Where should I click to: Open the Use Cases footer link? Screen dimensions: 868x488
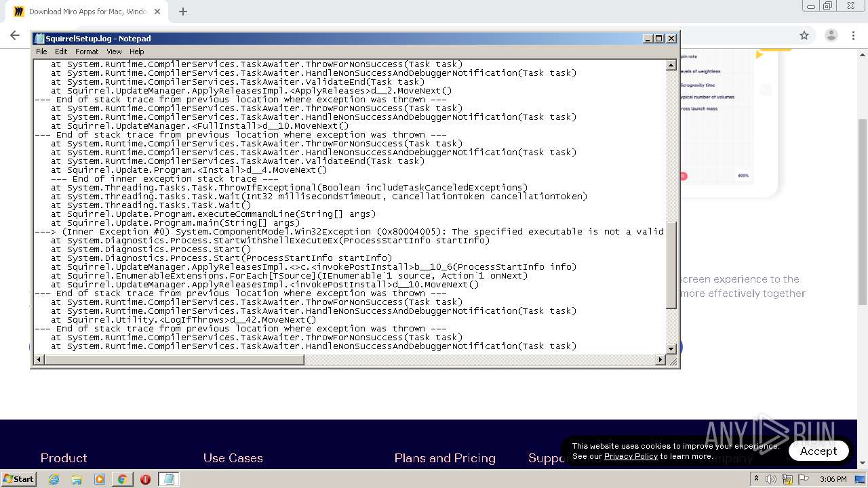[233, 458]
